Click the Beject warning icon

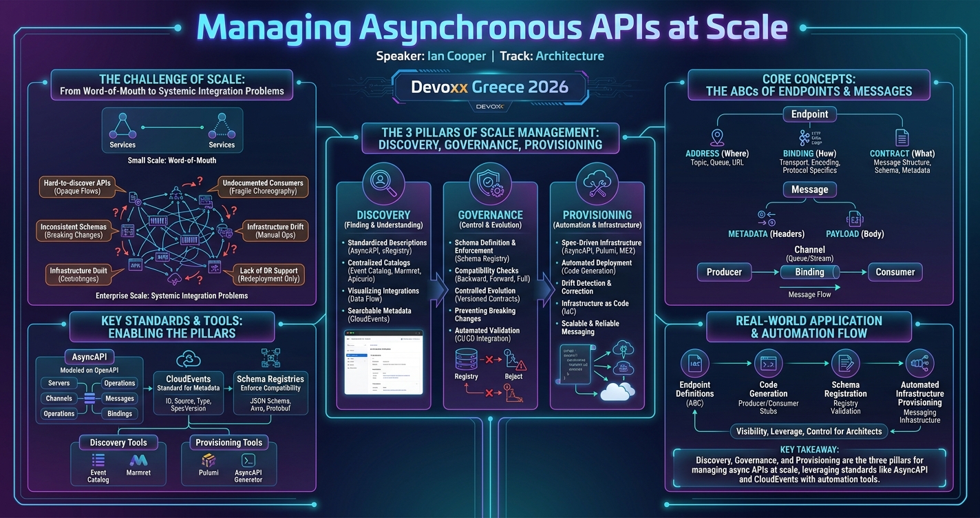tap(513, 360)
